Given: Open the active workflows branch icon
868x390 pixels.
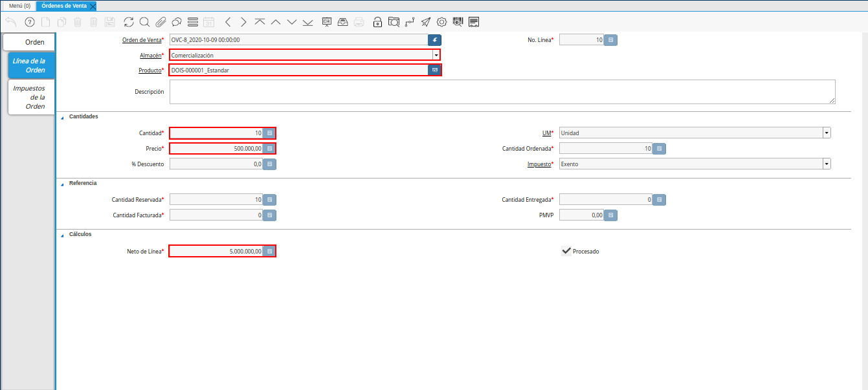Looking at the screenshot, I should click(410, 22).
